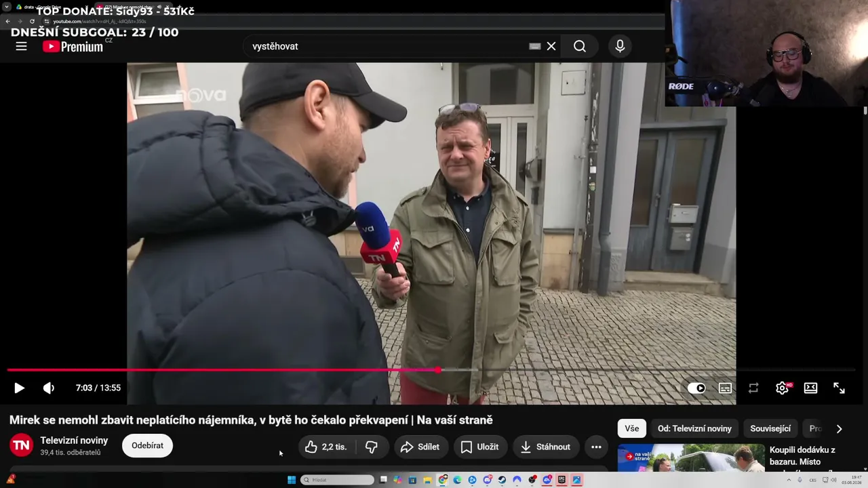Toggle loop playback button
This screenshot has width=868, height=488.
753,388
